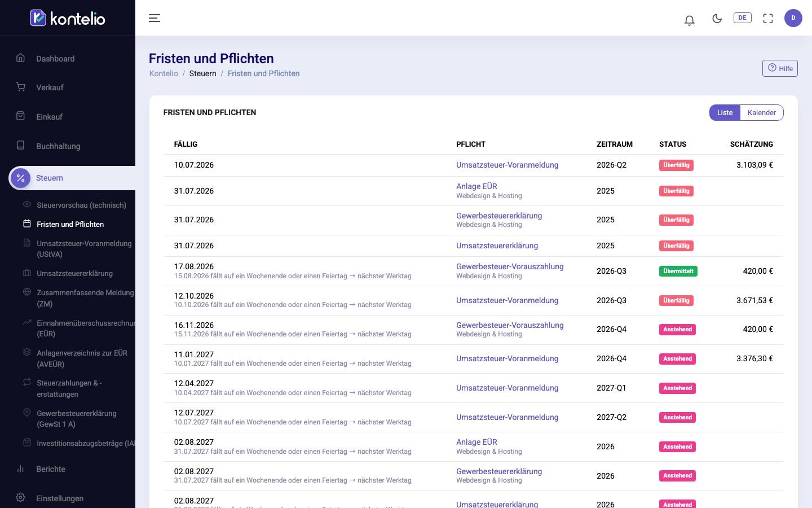
Task: Click the 3.103,09 € estimate value
Action: click(x=754, y=165)
